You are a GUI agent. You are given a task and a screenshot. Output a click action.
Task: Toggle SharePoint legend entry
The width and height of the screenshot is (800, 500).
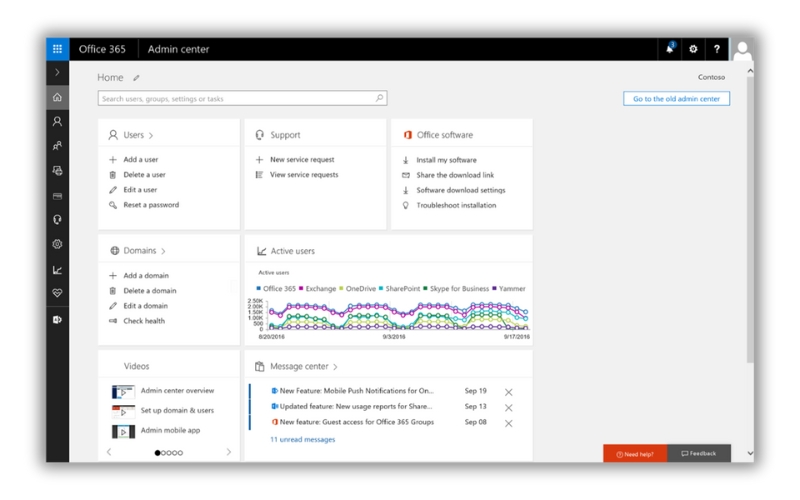click(x=399, y=289)
